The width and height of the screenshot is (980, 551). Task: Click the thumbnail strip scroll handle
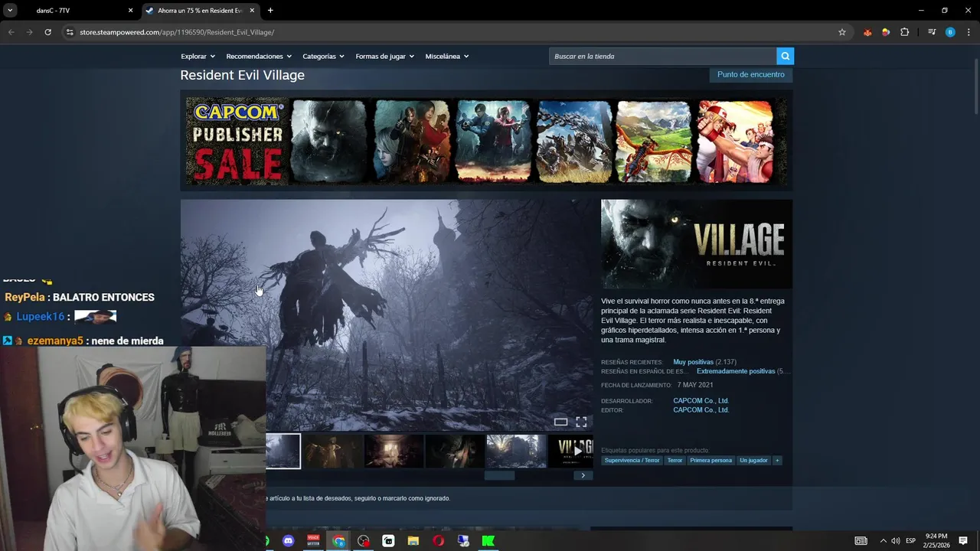tap(499, 475)
